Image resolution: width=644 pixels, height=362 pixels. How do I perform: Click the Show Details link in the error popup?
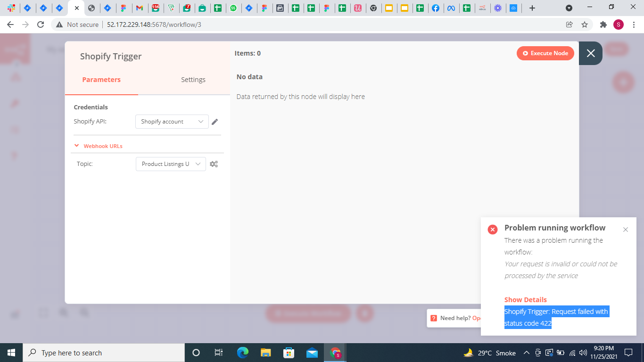point(525,299)
